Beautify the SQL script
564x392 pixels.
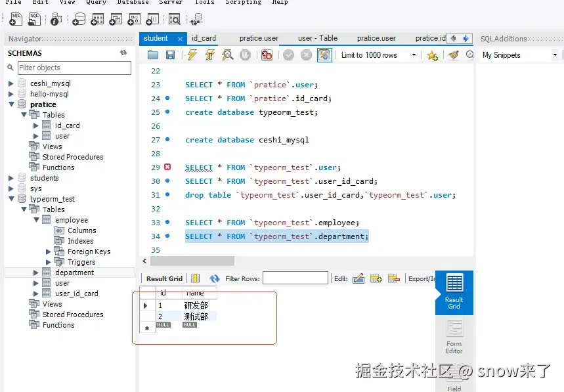pyautogui.click(x=454, y=55)
